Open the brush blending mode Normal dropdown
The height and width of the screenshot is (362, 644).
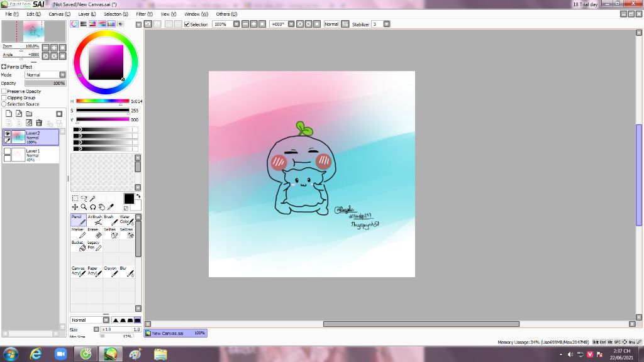tap(106, 320)
